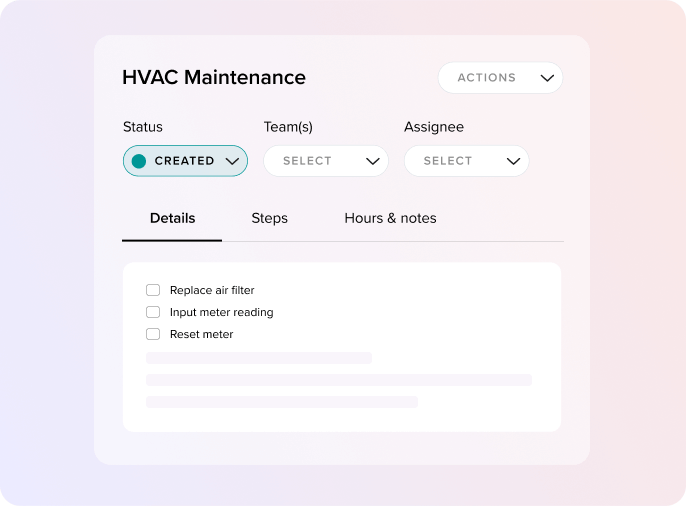Image resolution: width=686 pixels, height=506 pixels.
Task: Click the chevron arrow in the Assignee selector
Action: point(514,161)
